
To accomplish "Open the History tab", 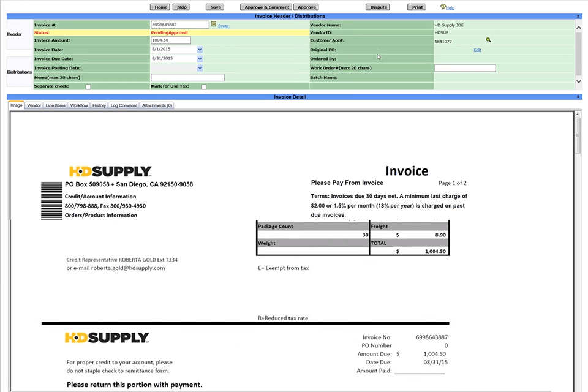I will coord(99,105).
